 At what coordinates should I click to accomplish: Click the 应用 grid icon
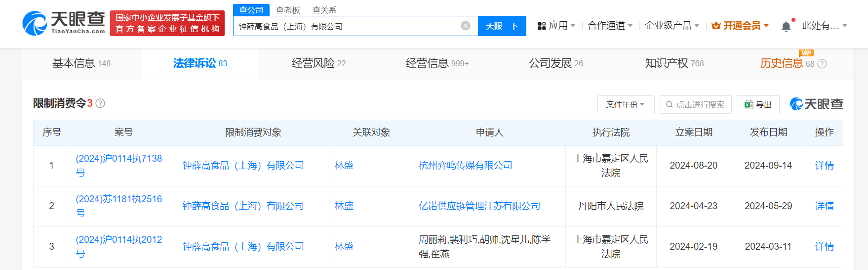542,26
